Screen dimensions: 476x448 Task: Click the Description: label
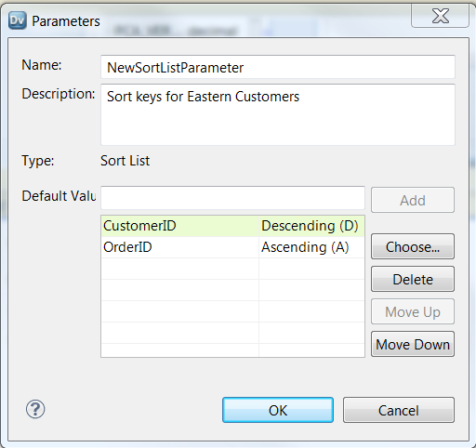click(59, 94)
